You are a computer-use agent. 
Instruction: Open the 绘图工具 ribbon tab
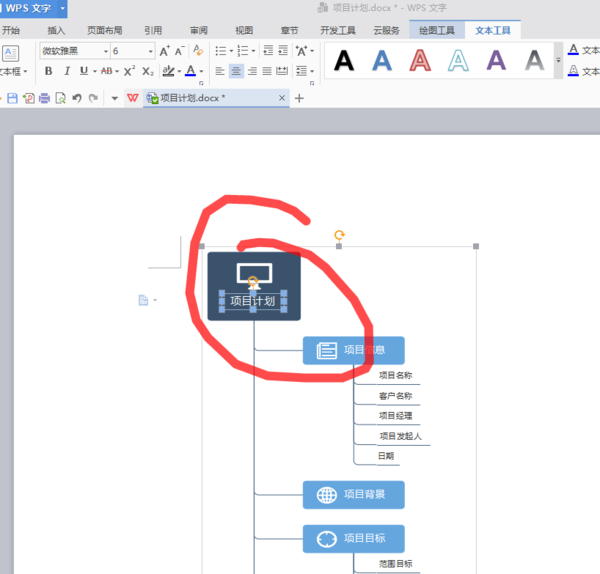point(436,31)
